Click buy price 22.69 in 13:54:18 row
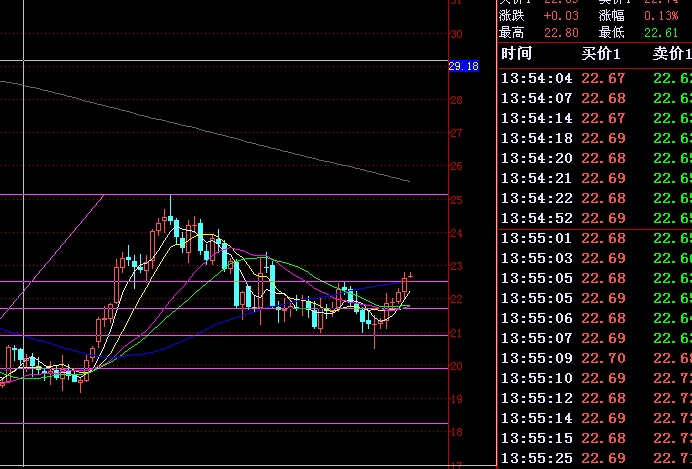Screen dimensions: 692x469 tap(603, 139)
